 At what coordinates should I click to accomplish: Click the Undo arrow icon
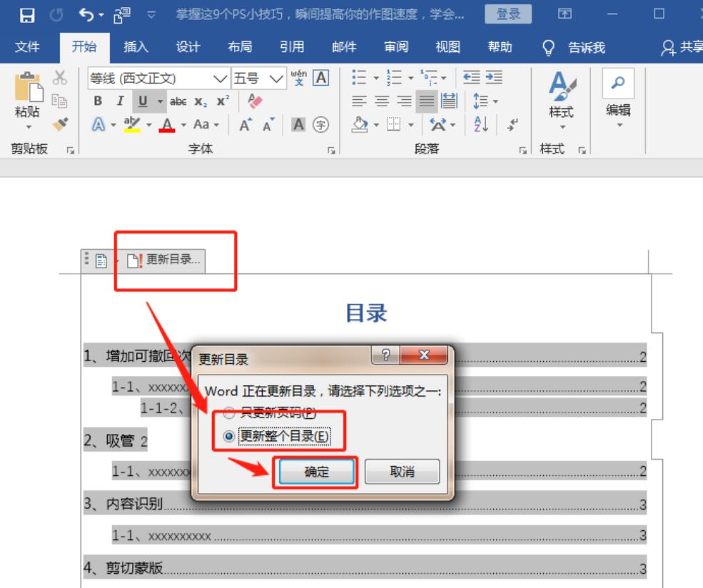coord(86,15)
